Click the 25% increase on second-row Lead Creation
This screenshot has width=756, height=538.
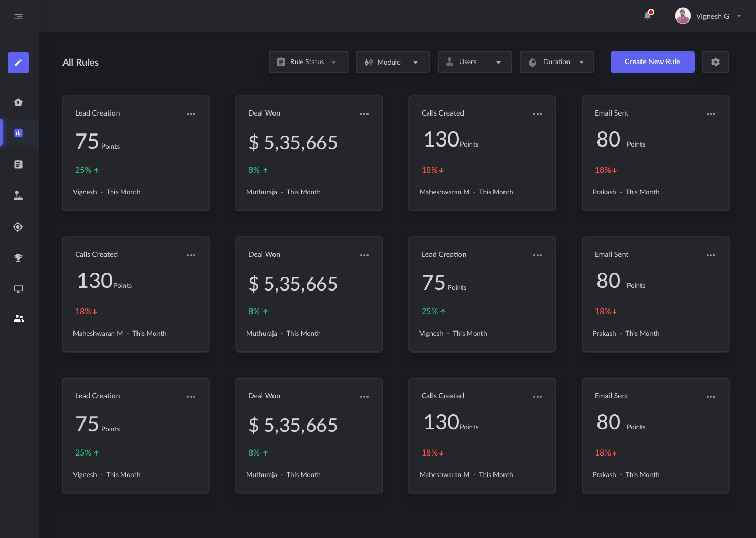(434, 312)
